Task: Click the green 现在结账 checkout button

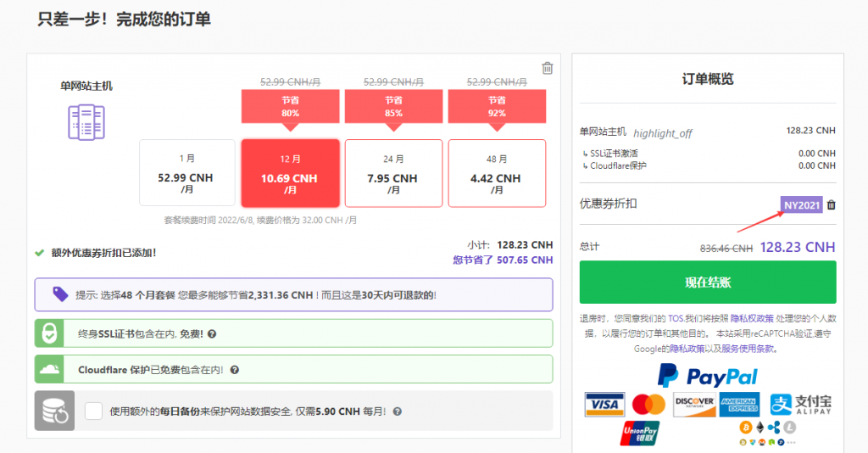Action: [x=708, y=282]
